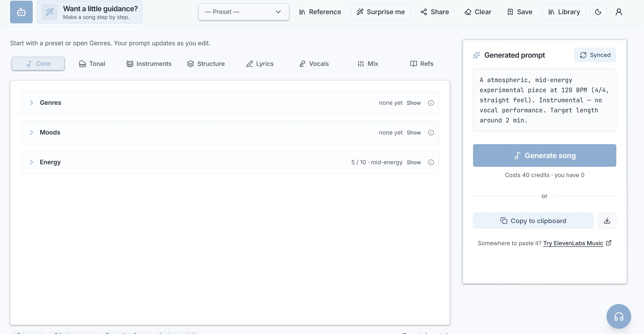
Task: Save the current prompt
Action: pos(520,12)
